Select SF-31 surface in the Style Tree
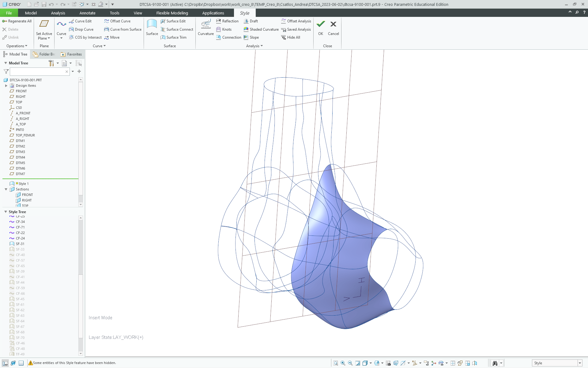The image size is (588, 368). 20,244
